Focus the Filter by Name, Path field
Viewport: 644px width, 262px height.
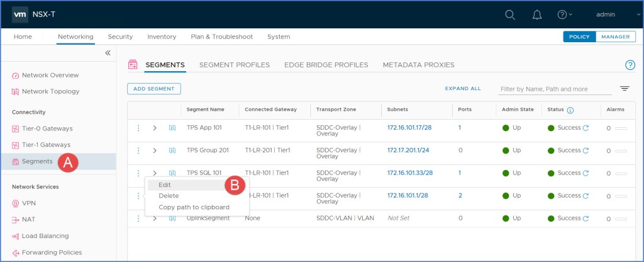pyautogui.click(x=555, y=89)
